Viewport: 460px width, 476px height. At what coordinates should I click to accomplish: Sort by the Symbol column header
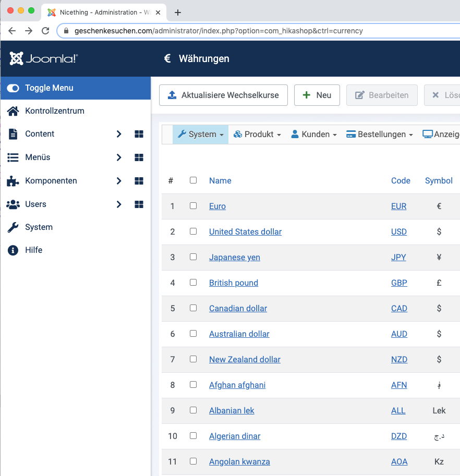[x=439, y=180]
